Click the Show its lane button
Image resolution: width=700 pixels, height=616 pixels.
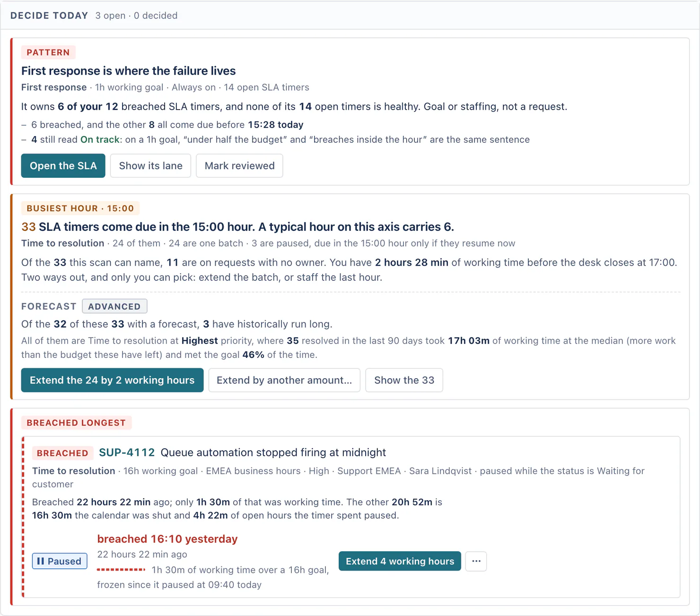coord(150,165)
